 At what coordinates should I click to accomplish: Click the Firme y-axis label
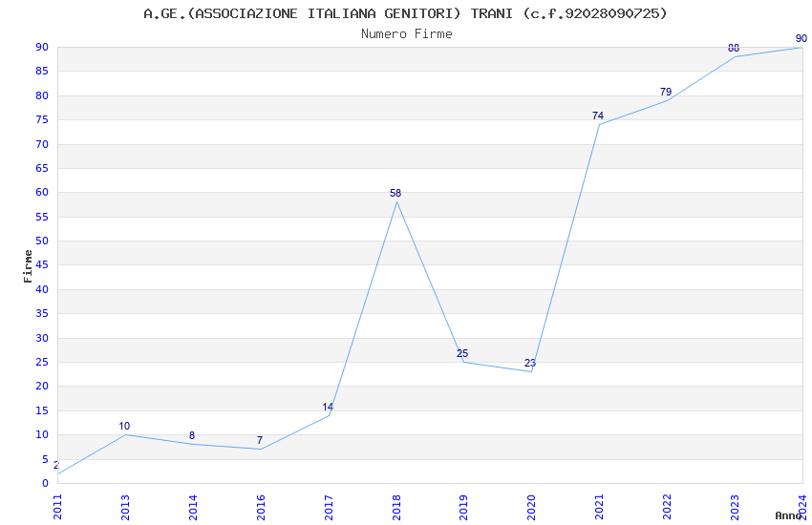pyautogui.click(x=28, y=266)
